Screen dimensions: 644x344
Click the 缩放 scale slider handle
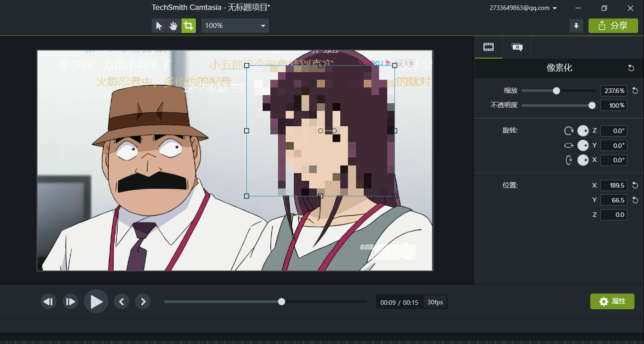click(x=556, y=91)
